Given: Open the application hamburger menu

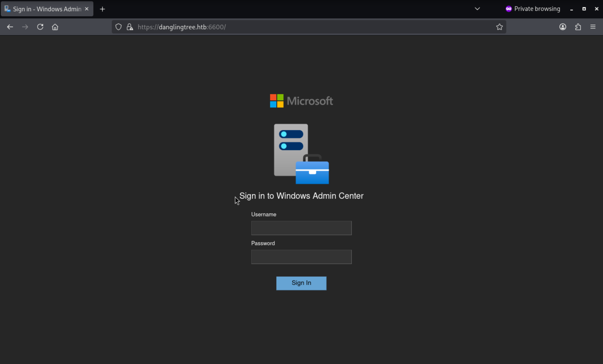Looking at the screenshot, I should tap(593, 27).
